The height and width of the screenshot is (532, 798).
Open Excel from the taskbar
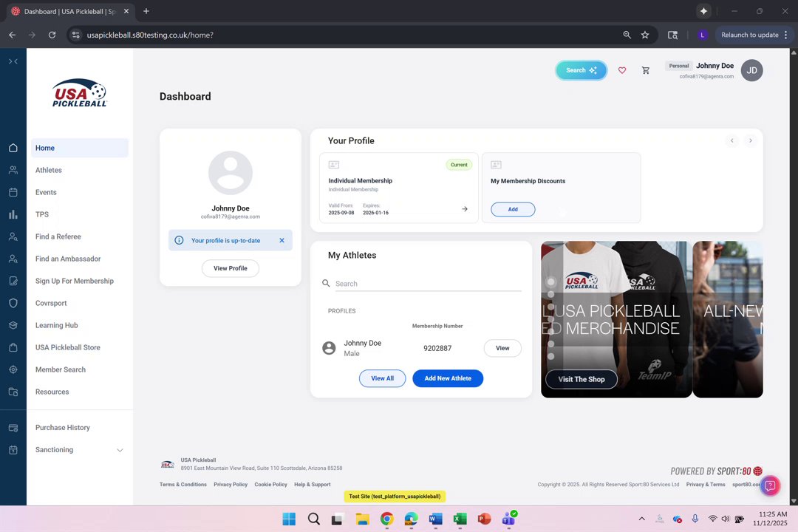(x=460, y=519)
